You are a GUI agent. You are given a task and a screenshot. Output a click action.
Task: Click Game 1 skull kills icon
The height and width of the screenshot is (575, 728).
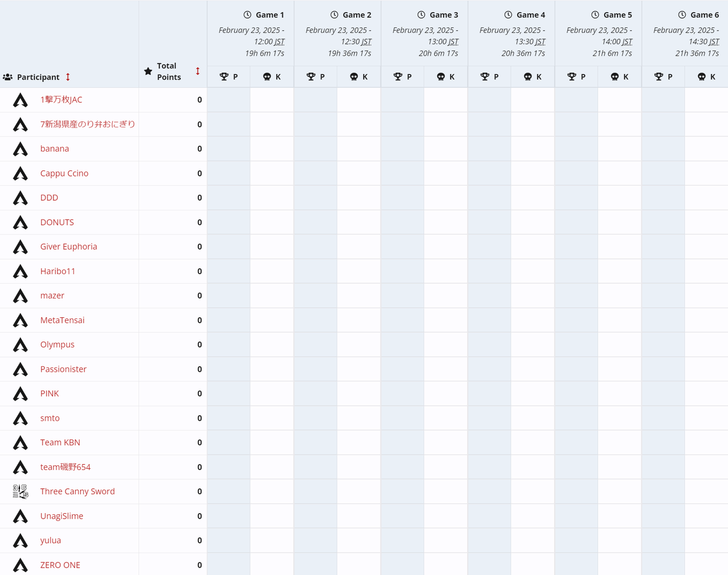pos(268,77)
